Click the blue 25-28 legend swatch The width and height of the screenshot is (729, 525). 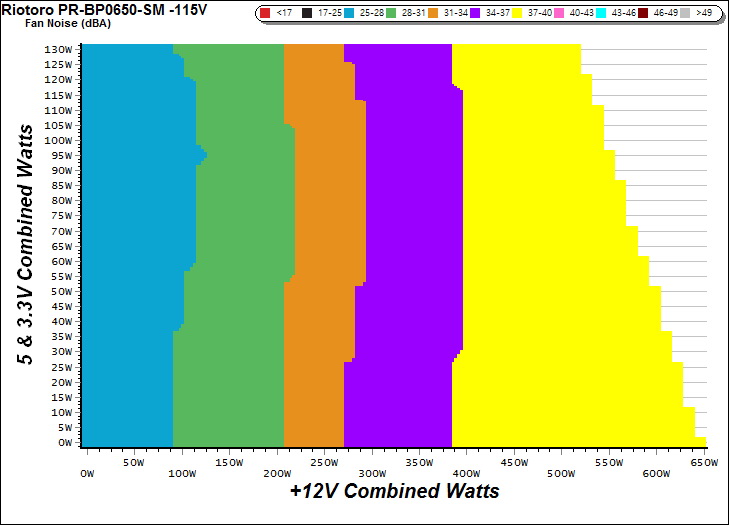coord(349,15)
